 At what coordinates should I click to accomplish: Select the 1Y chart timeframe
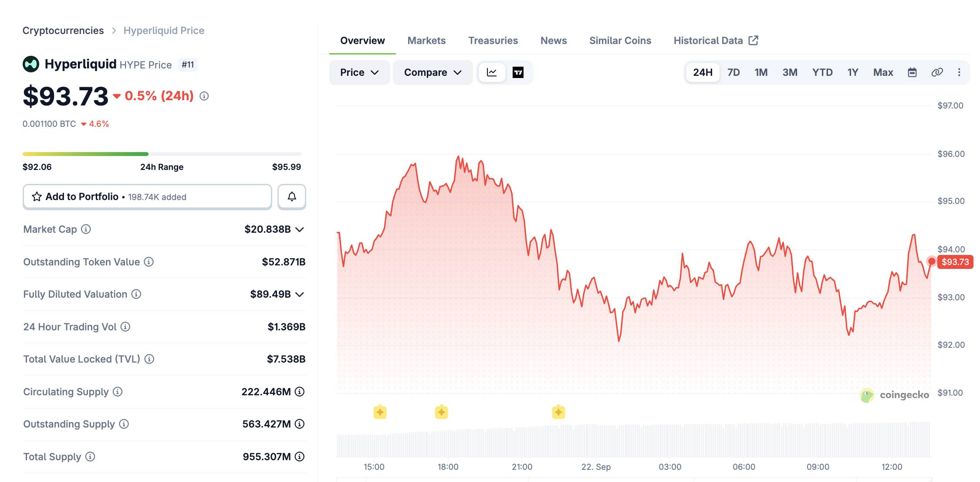coord(853,72)
